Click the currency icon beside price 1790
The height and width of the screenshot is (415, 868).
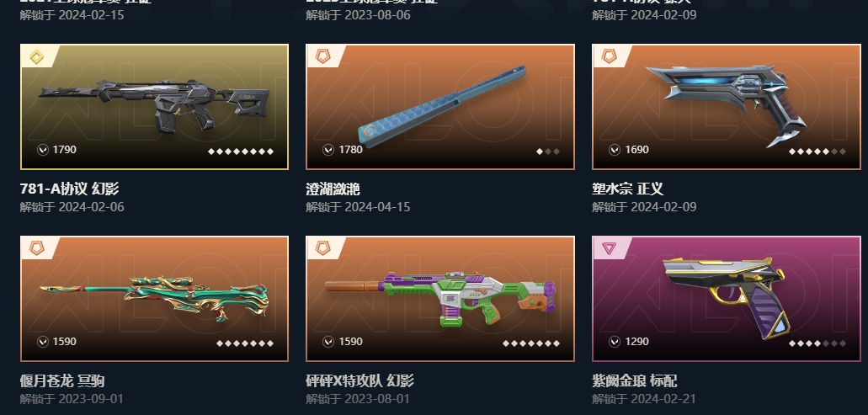point(43,149)
